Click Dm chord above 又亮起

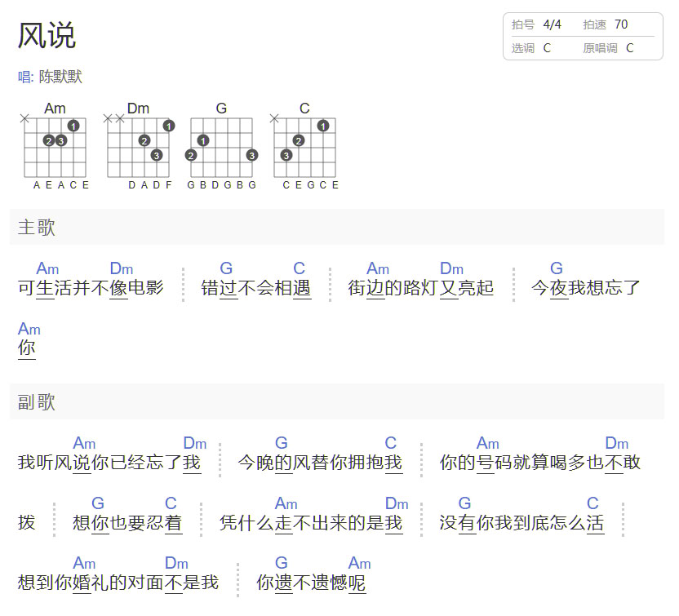coord(451,268)
